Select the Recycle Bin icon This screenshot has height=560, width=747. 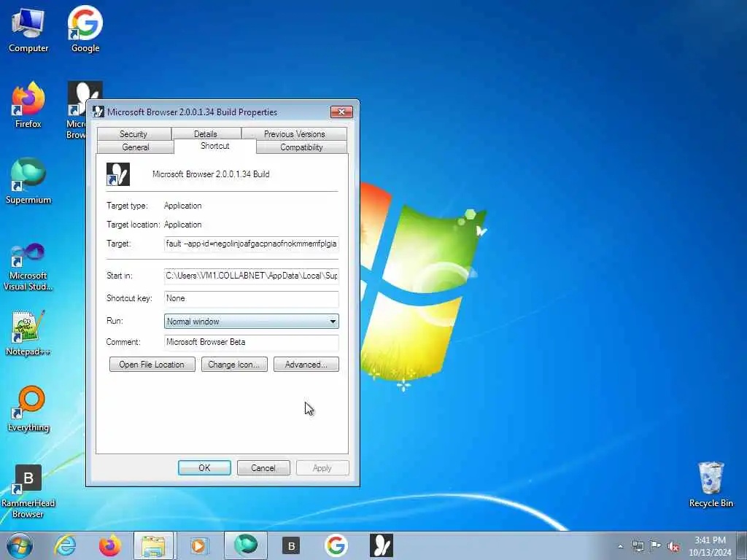tap(711, 484)
